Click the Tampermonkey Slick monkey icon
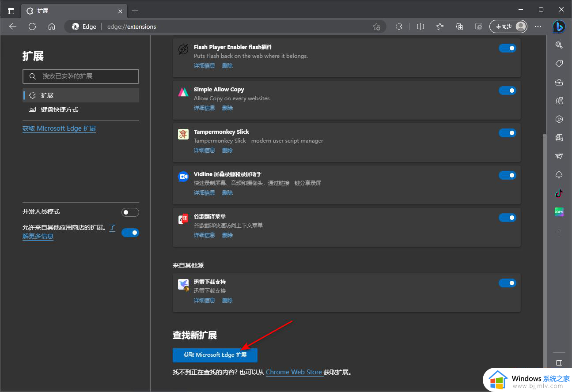572x392 pixels. click(183, 134)
